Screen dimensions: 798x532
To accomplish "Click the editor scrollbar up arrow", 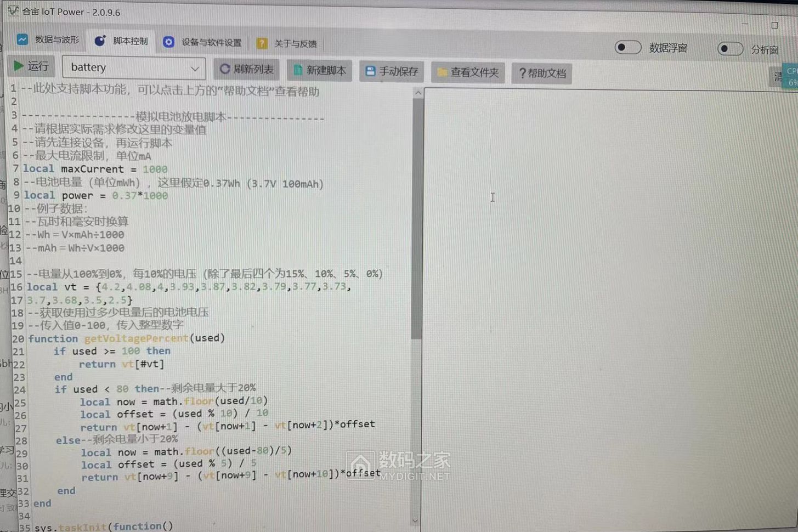I will point(418,93).
